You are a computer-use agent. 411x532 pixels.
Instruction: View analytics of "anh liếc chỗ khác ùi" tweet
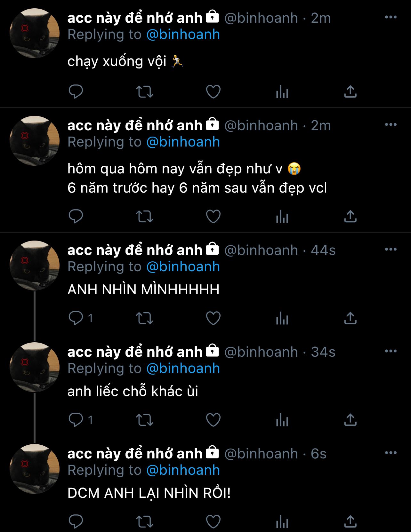coord(282,420)
